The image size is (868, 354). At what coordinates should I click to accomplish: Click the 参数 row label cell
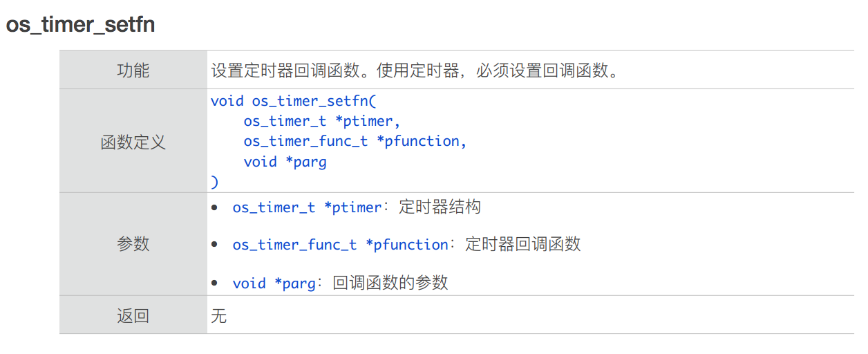[x=133, y=244]
